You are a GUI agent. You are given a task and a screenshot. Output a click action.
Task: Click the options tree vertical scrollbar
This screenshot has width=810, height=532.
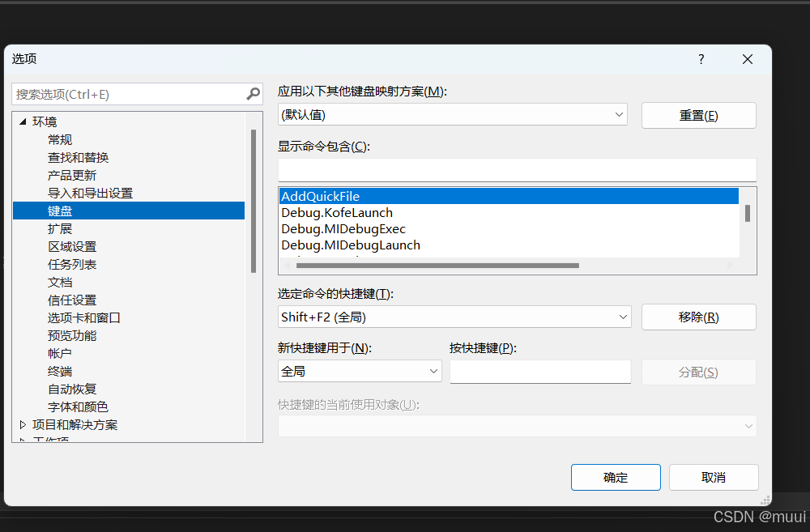click(x=253, y=201)
